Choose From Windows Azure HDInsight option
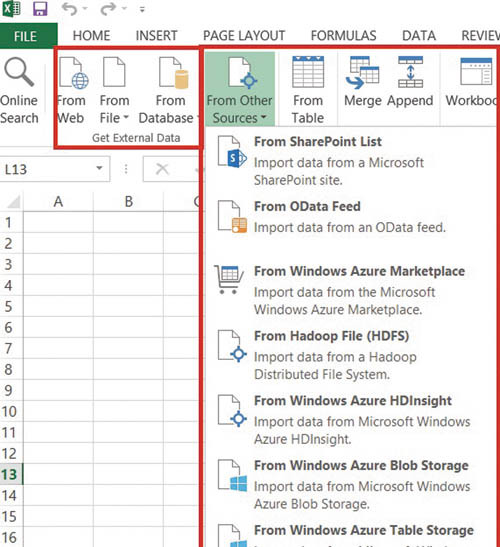This screenshot has width=500, height=547. click(x=350, y=420)
